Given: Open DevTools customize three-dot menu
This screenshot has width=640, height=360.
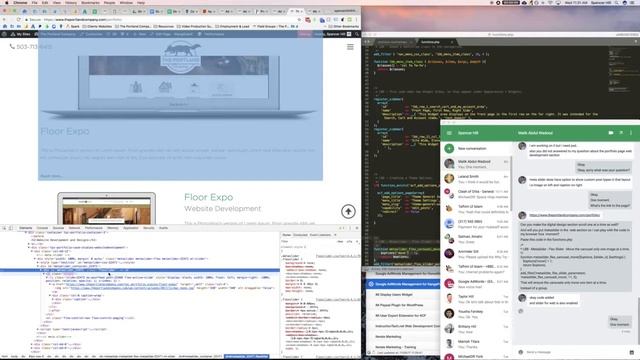Looking at the screenshot, I should [x=350, y=228].
